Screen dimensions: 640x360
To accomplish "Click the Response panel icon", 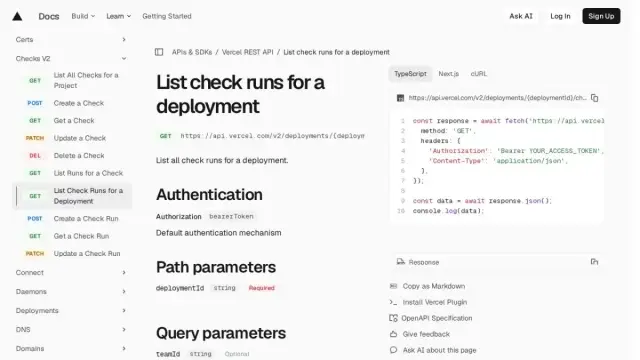I will pyautogui.click(x=401, y=262).
